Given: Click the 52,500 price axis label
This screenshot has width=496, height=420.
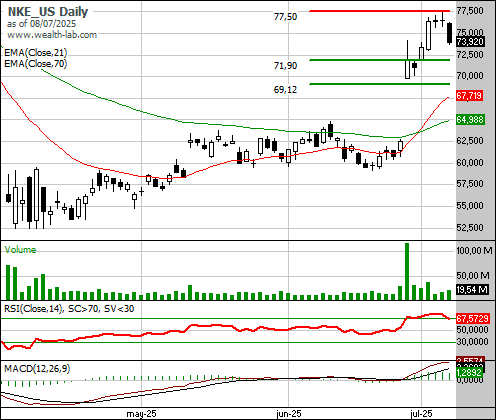Looking at the screenshot, I should [470, 228].
